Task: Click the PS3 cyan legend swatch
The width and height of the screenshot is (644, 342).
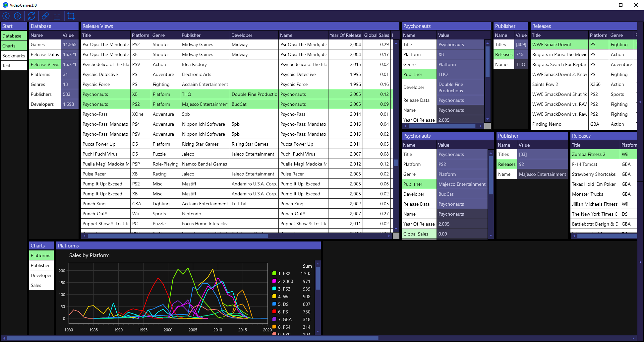Action: (x=274, y=289)
